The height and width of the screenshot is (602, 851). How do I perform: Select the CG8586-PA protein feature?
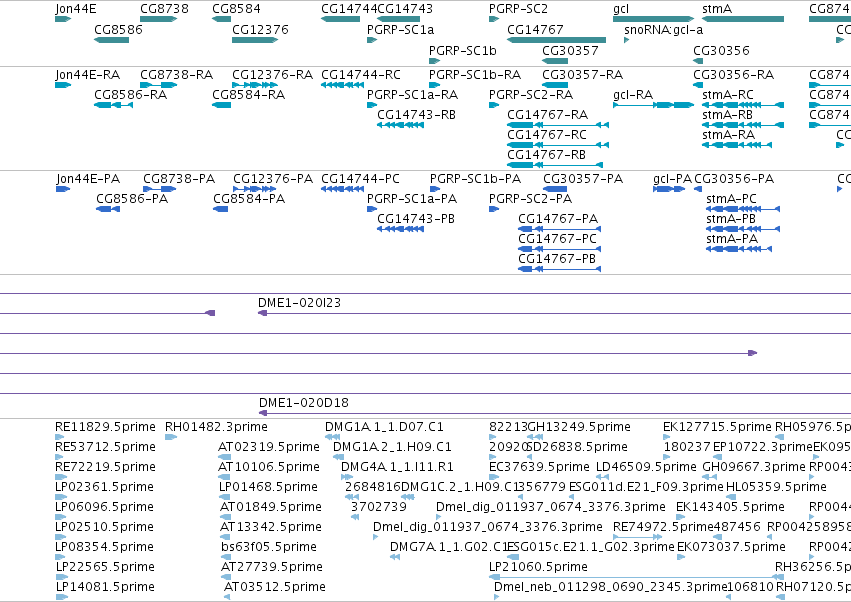pos(108,209)
